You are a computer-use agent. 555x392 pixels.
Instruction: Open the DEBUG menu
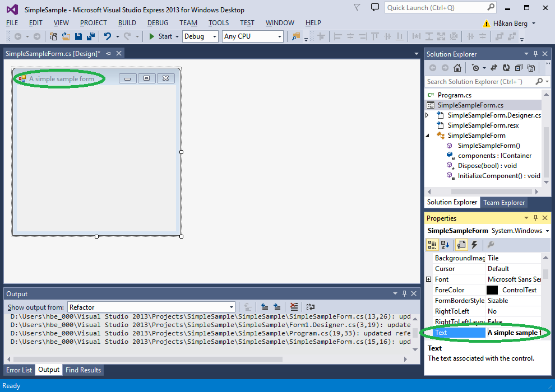[x=158, y=23]
